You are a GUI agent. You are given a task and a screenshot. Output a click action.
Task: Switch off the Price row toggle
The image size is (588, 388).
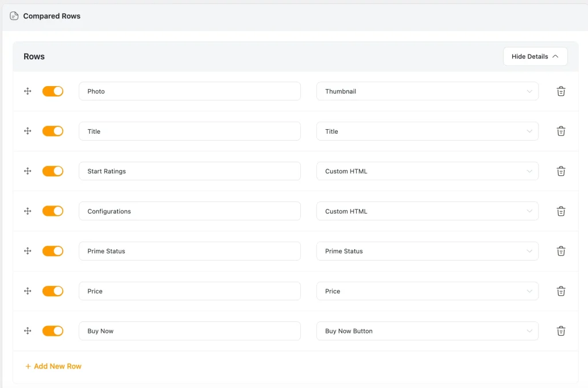tap(52, 291)
